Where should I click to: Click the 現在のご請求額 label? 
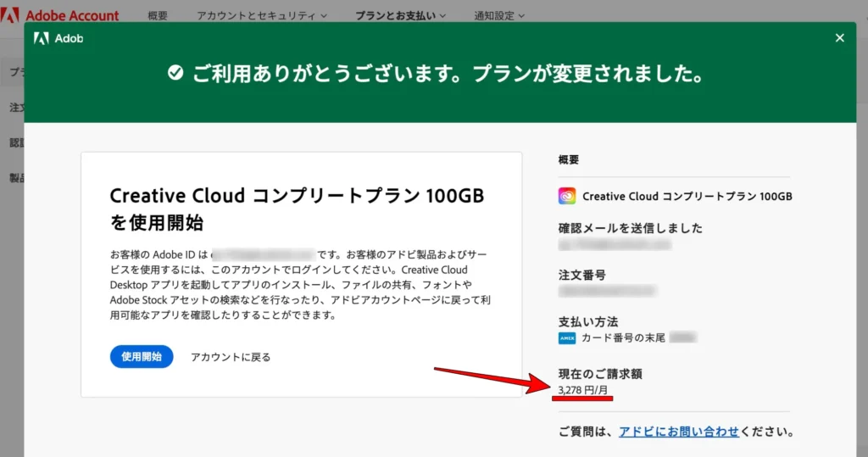tap(600, 374)
